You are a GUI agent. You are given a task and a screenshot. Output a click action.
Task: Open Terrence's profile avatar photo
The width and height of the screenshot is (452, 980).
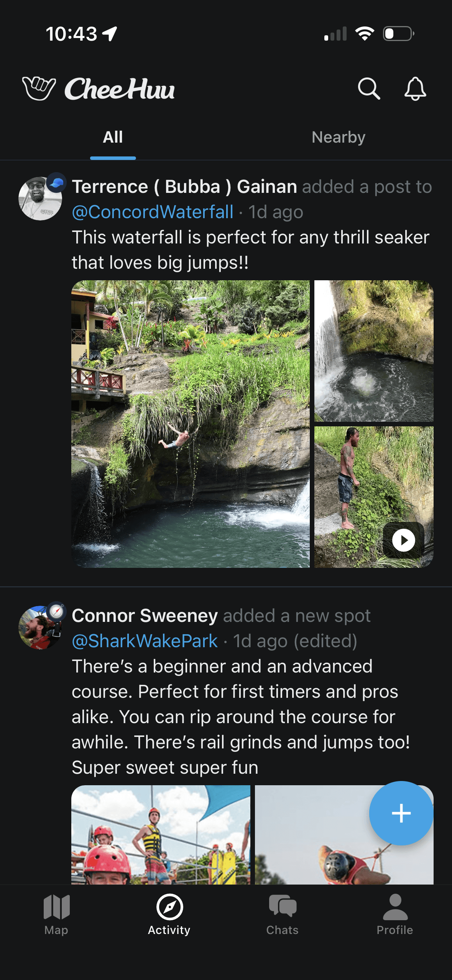(x=40, y=199)
